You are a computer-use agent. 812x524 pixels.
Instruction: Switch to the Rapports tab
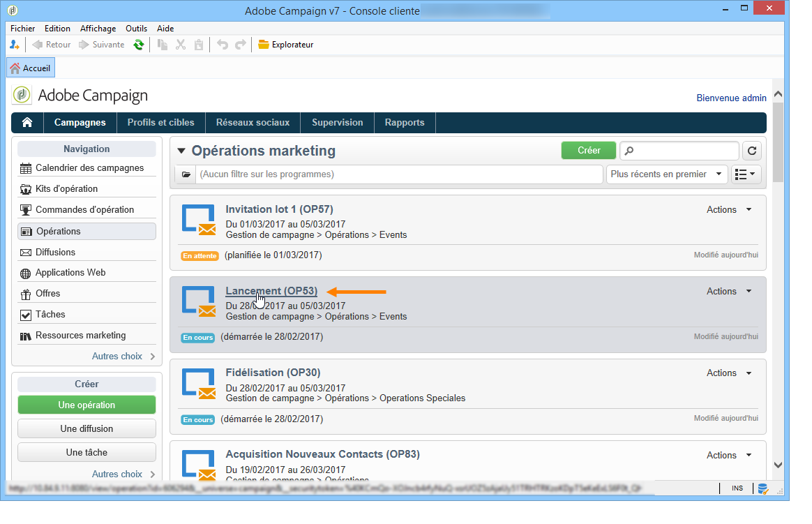(x=405, y=123)
